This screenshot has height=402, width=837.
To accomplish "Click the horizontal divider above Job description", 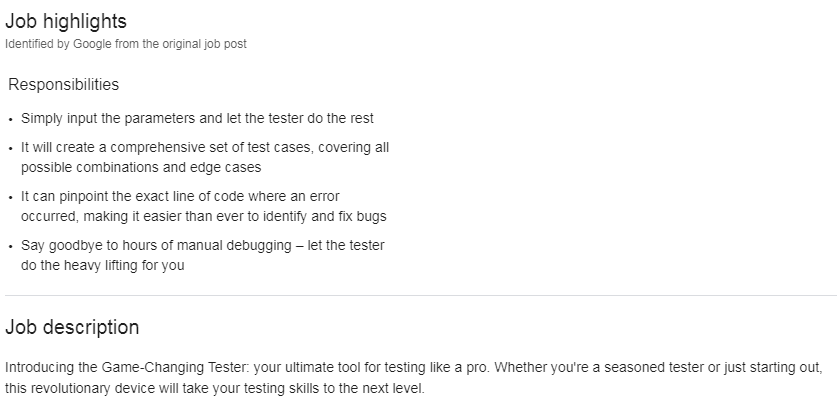I will [421, 295].
